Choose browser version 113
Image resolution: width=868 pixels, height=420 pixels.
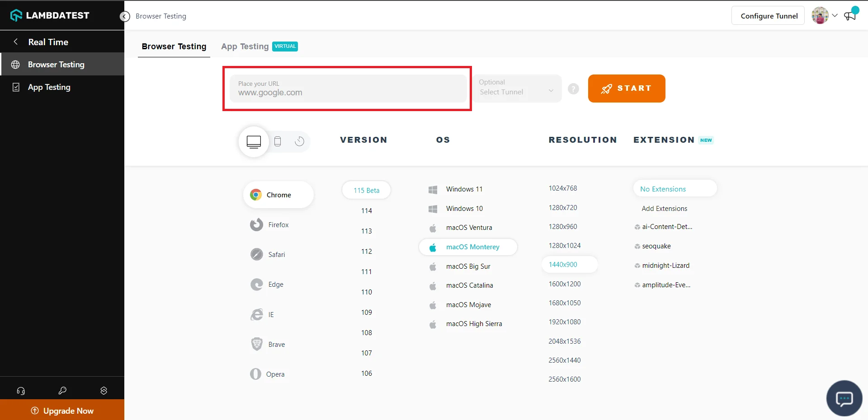[x=367, y=231]
